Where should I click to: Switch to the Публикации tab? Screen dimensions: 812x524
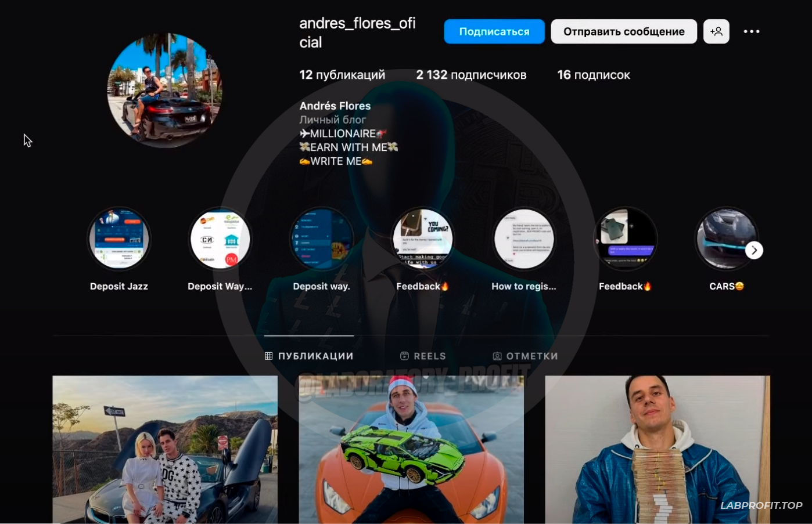pyautogui.click(x=309, y=356)
